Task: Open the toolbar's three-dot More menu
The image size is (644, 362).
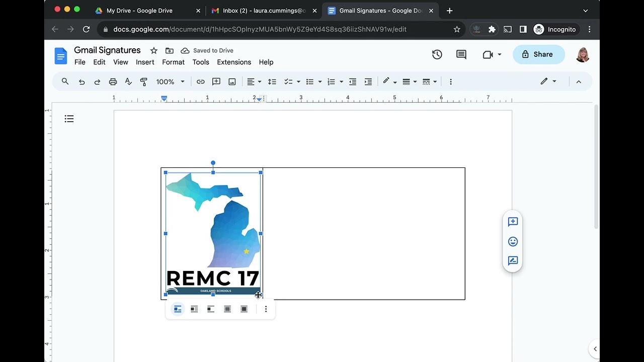Action: [x=451, y=81]
